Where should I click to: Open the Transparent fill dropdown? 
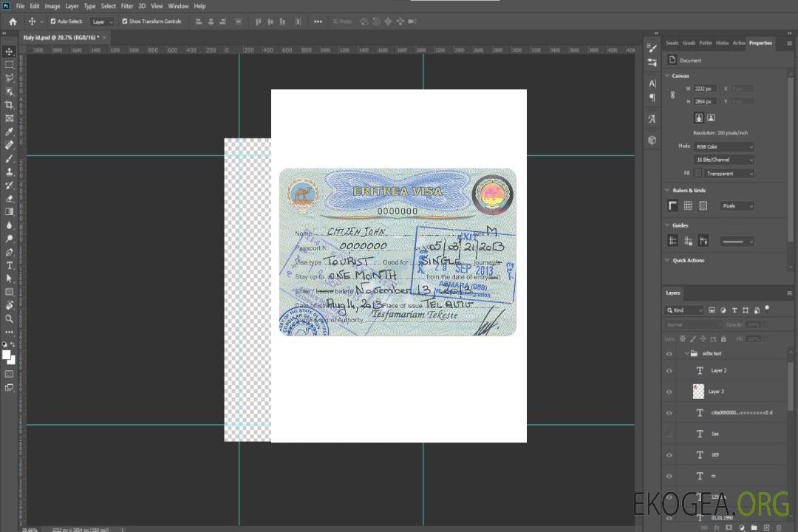click(729, 174)
